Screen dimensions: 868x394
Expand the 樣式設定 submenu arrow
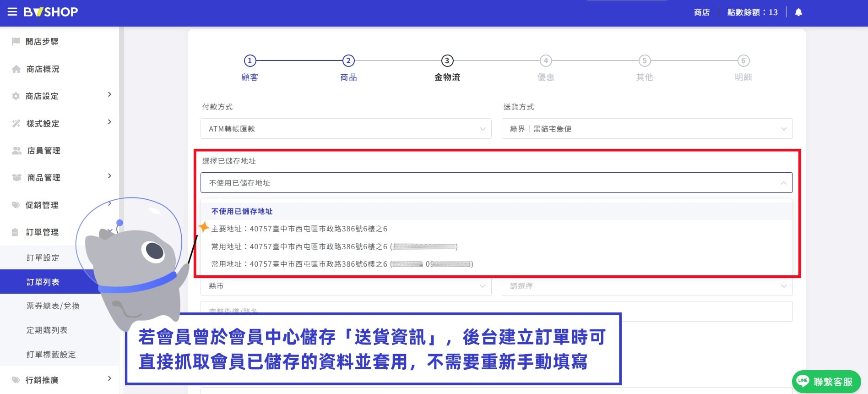109,122
